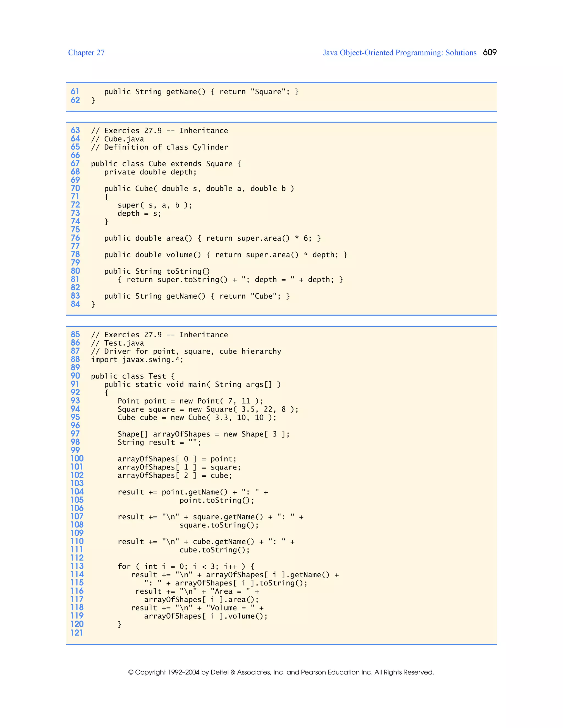This screenshot has height=728, width=563.
Task: Click 'point.toString();' line 105
Action: pos(217,500)
